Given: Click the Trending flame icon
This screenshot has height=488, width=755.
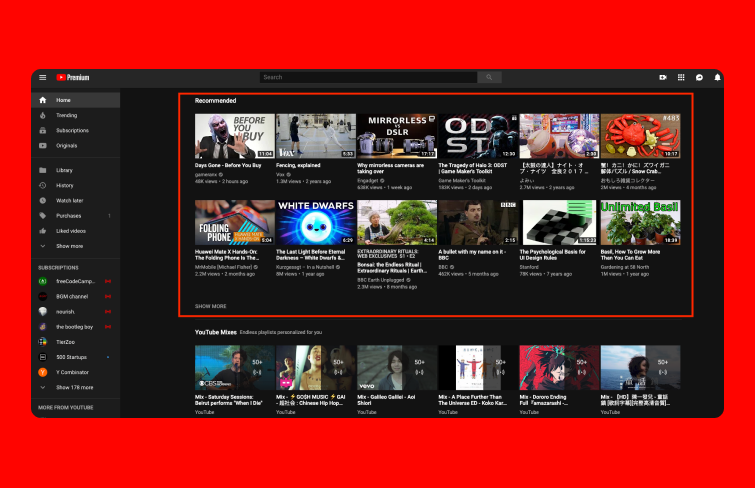Looking at the screenshot, I should (43, 115).
